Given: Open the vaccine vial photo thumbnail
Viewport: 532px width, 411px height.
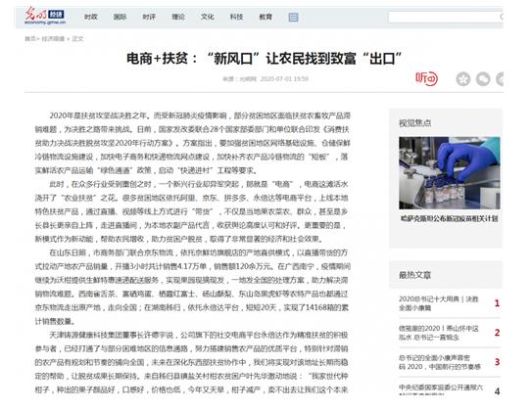Looking at the screenshot, I should (x=450, y=173).
